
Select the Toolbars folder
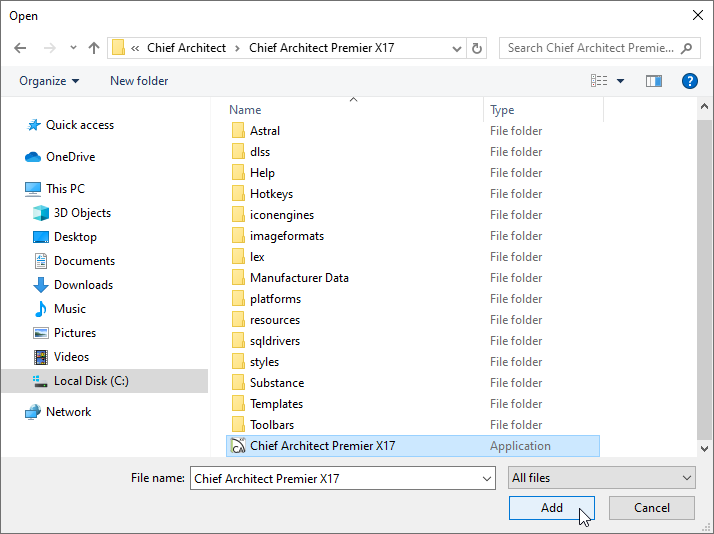(413, 425)
